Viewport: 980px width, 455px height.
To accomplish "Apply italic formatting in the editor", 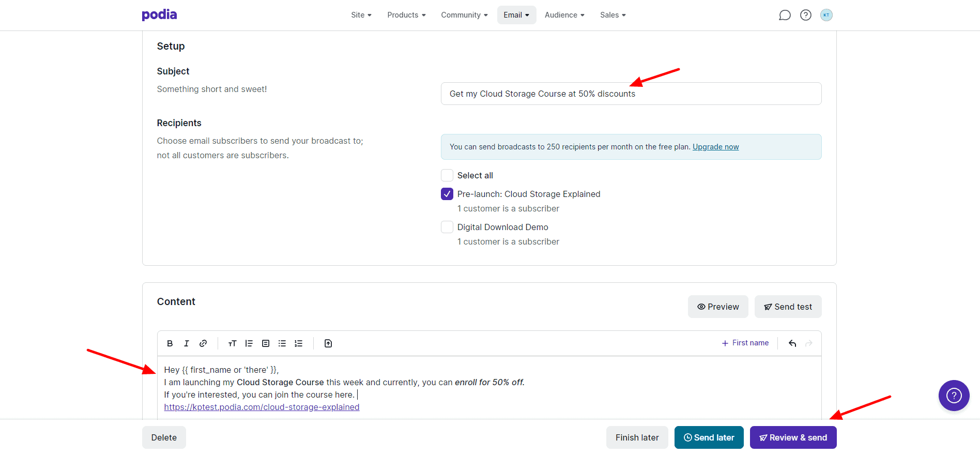I will pyautogui.click(x=187, y=343).
